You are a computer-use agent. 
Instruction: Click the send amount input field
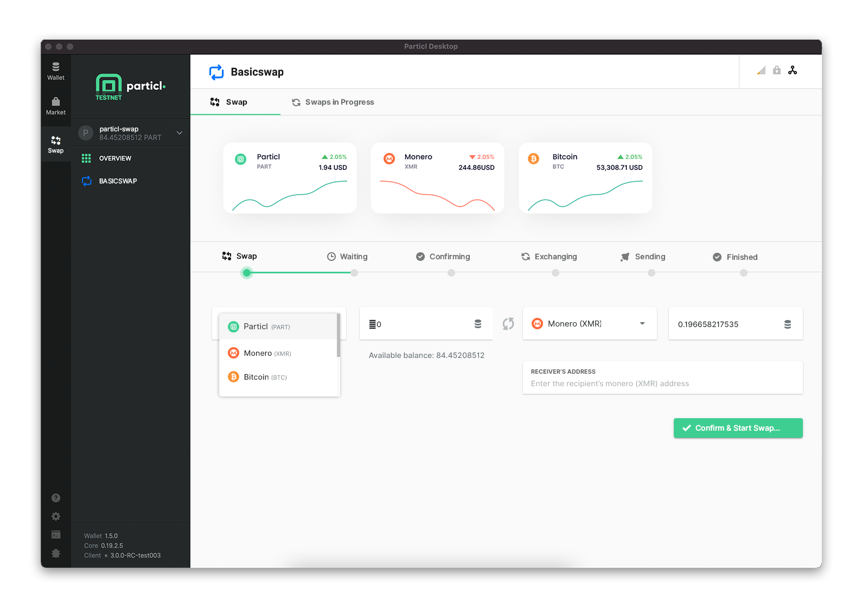pos(426,324)
